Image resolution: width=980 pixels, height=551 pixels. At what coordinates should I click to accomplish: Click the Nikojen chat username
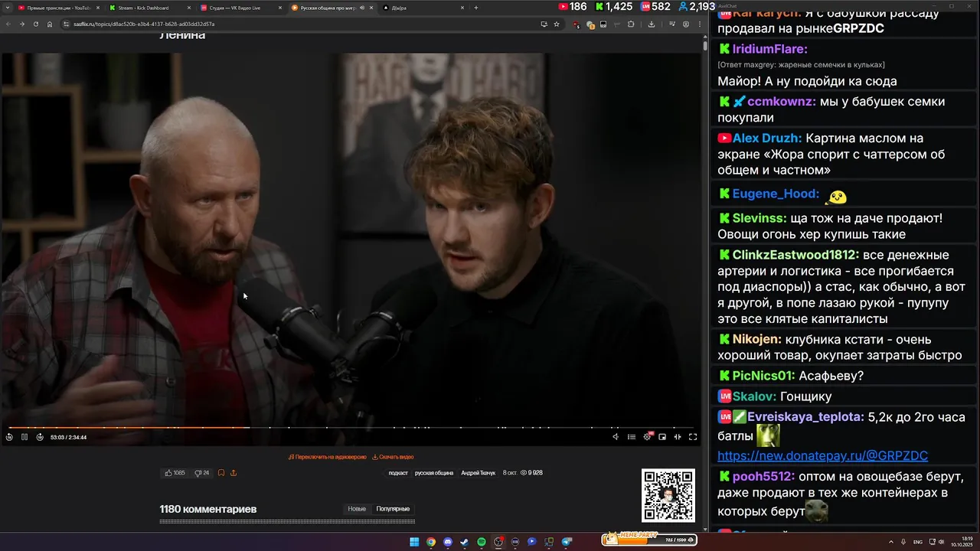756,339
